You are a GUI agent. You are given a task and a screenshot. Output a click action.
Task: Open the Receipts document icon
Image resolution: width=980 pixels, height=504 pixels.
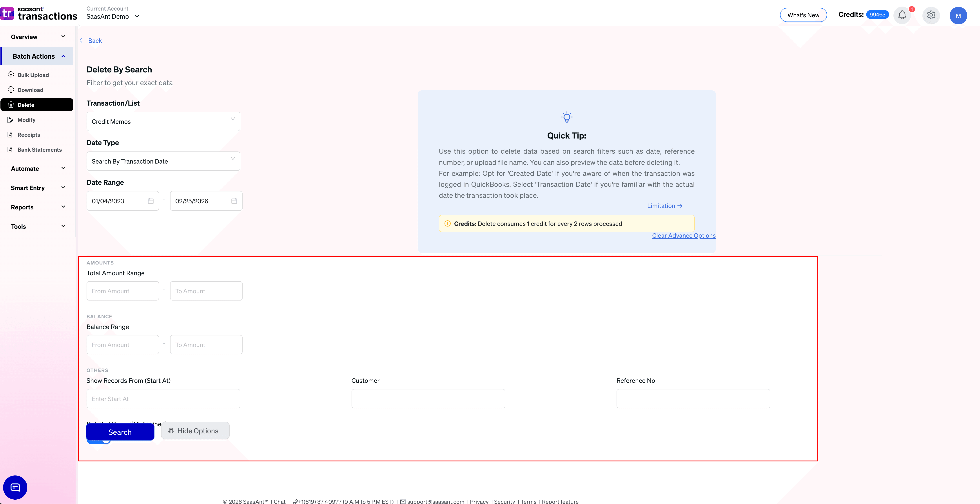click(10, 135)
